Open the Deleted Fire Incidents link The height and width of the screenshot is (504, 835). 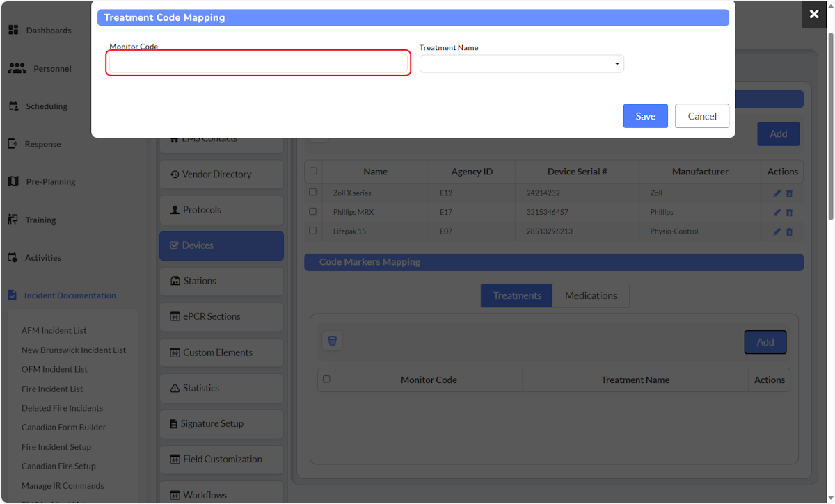pyautogui.click(x=62, y=408)
